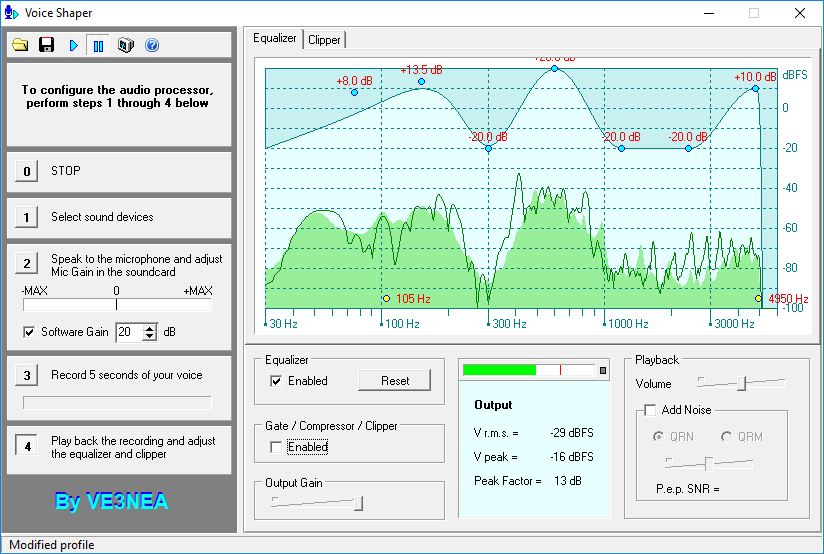Image resolution: width=824 pixels, height=554 pixels.
Task: Select the -20.0 dB point near 2400 Hz
Action: pyautogui.click(x=688, y=149)
